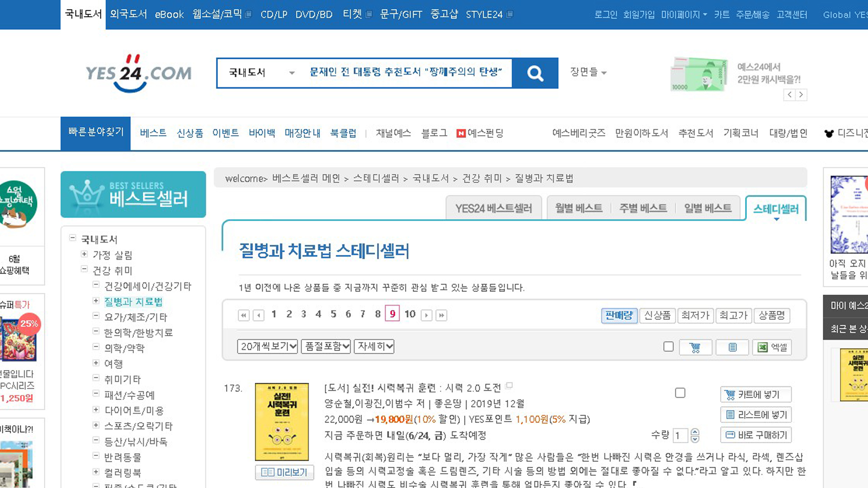Increase quantity with stepper up arrow
The image size is (868, 488).
695,432
